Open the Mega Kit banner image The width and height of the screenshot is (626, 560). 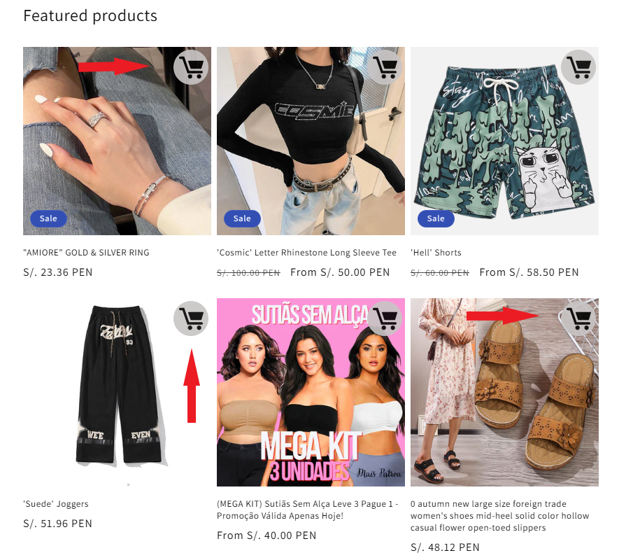pos(311,392)
